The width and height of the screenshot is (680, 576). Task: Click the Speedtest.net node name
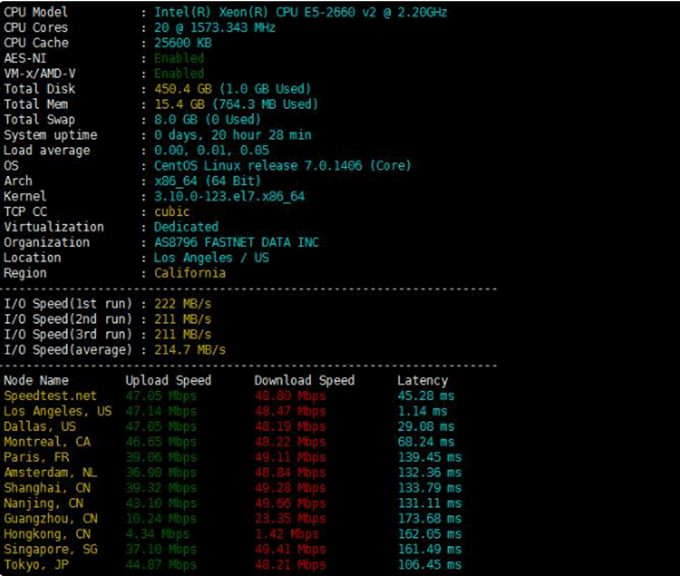coord(50,396)
